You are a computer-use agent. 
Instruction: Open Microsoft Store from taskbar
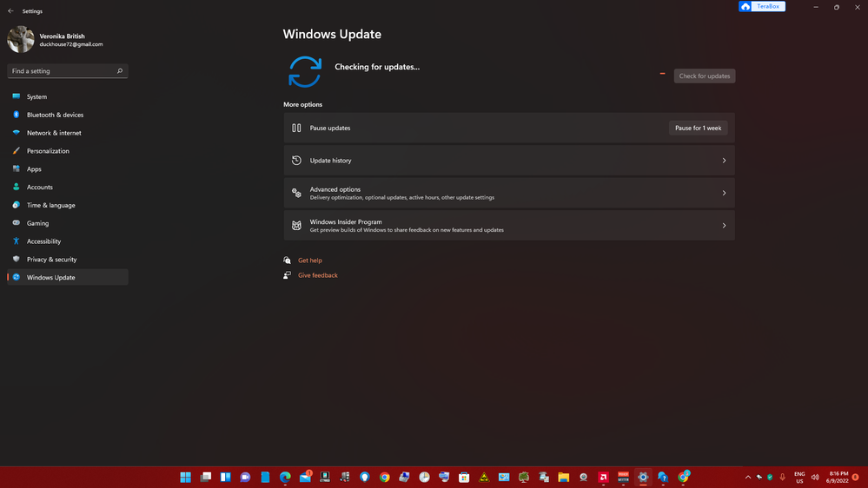click(x=464, y=477)
